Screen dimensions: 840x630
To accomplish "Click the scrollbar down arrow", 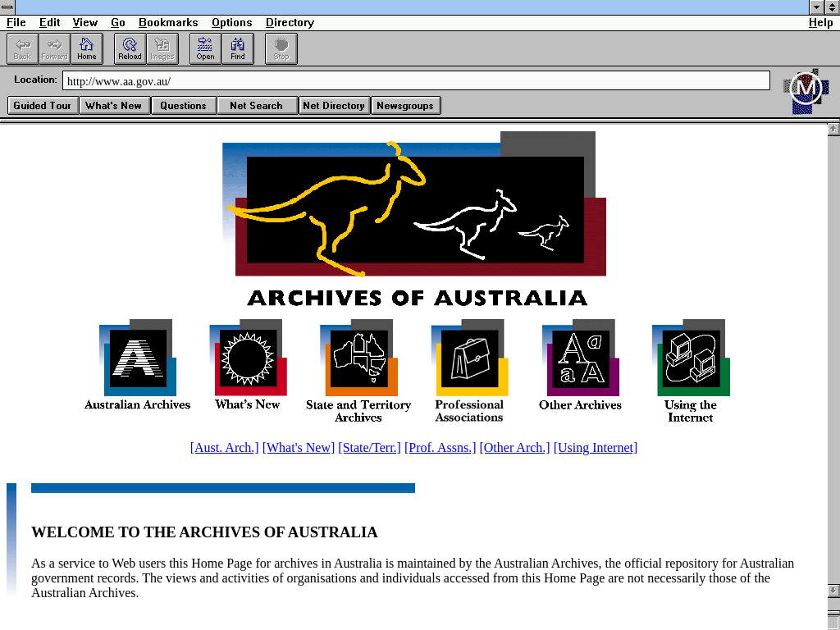I will click(833, 591).
